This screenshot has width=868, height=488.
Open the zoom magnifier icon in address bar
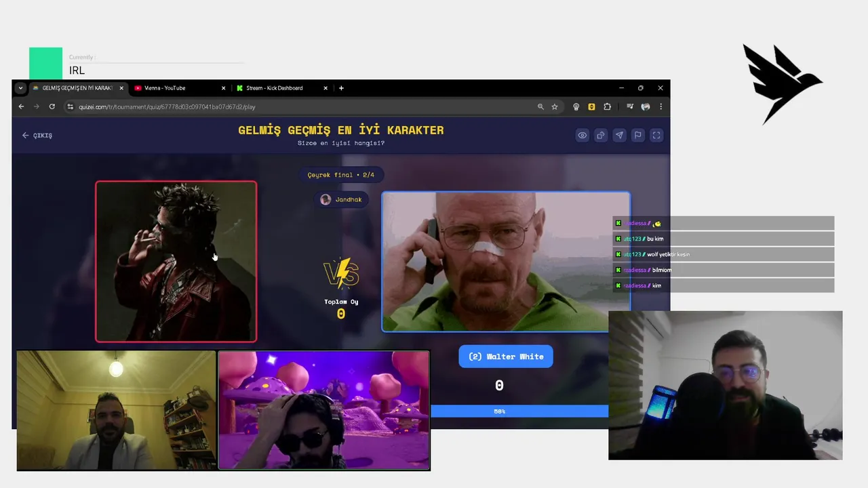(540, 106)
